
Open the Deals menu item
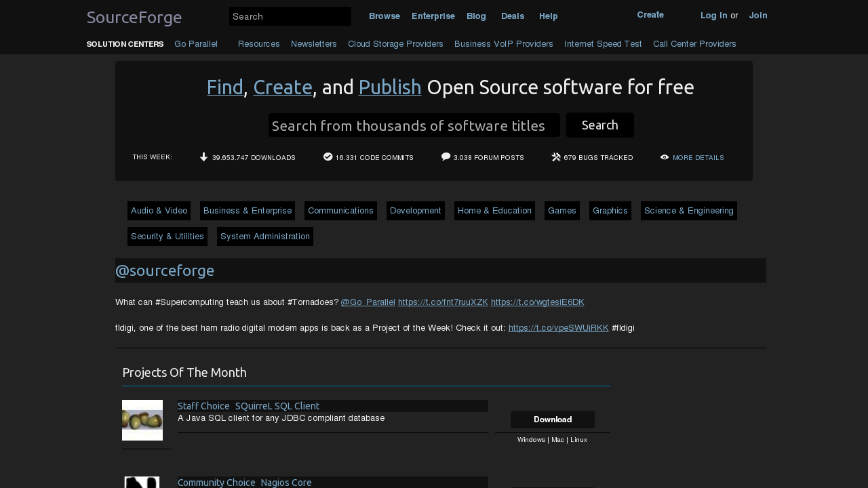(x=513, y=16)
